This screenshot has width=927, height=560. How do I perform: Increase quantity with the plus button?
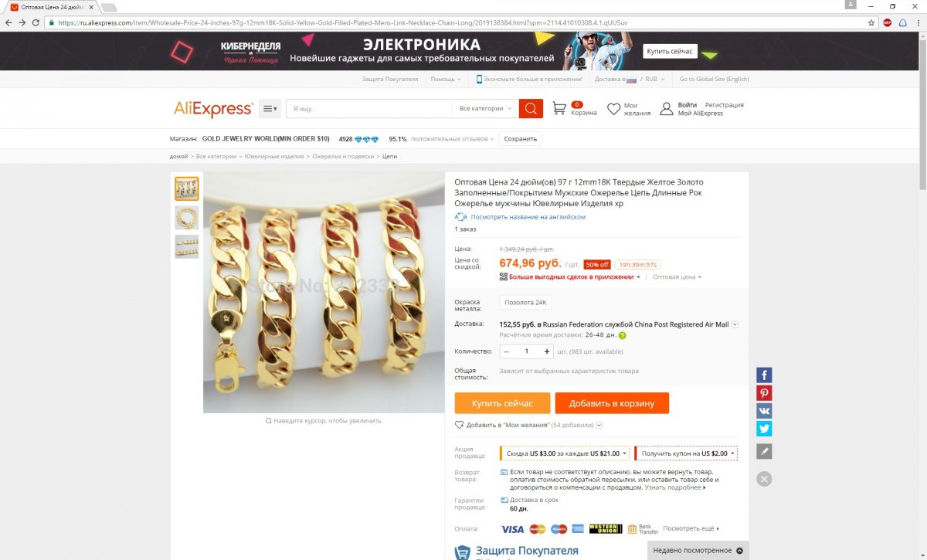pos(547,351)
